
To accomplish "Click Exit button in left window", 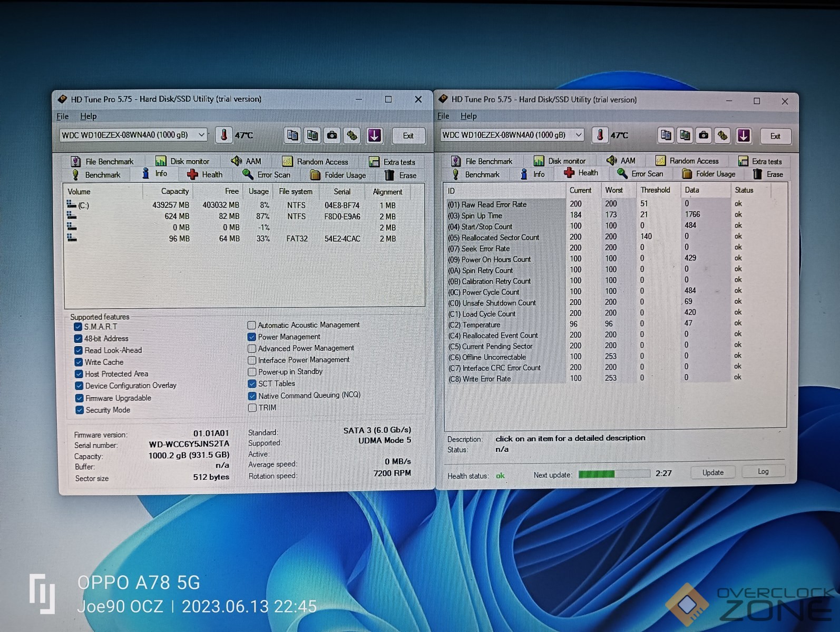I will pos(408,136).
